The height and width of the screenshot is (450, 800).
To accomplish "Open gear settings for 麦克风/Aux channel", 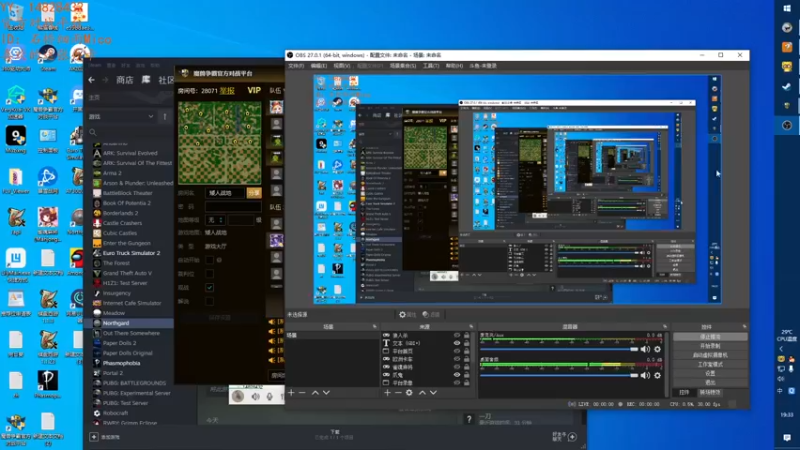I will click(658, 349).
